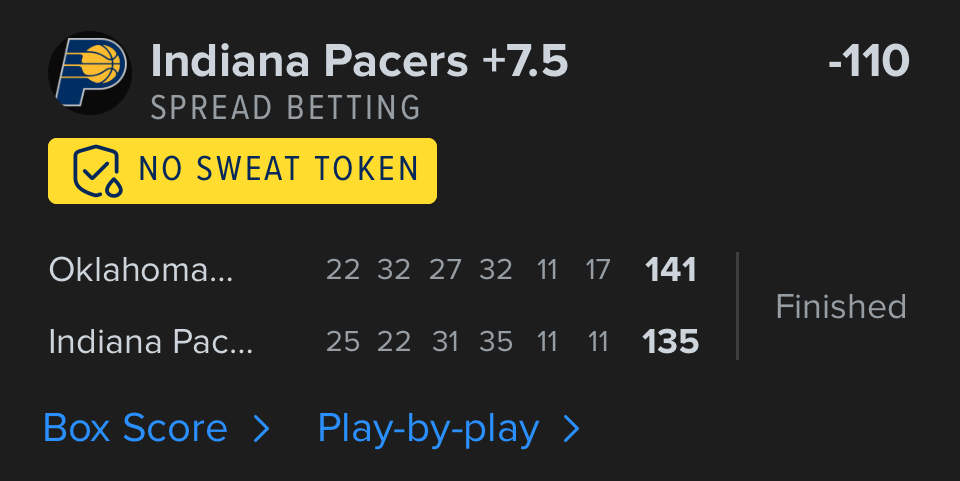Click Indiana's first quarter score 25
The height and width of the screenshot is (481, 960).
click(343, 342)
